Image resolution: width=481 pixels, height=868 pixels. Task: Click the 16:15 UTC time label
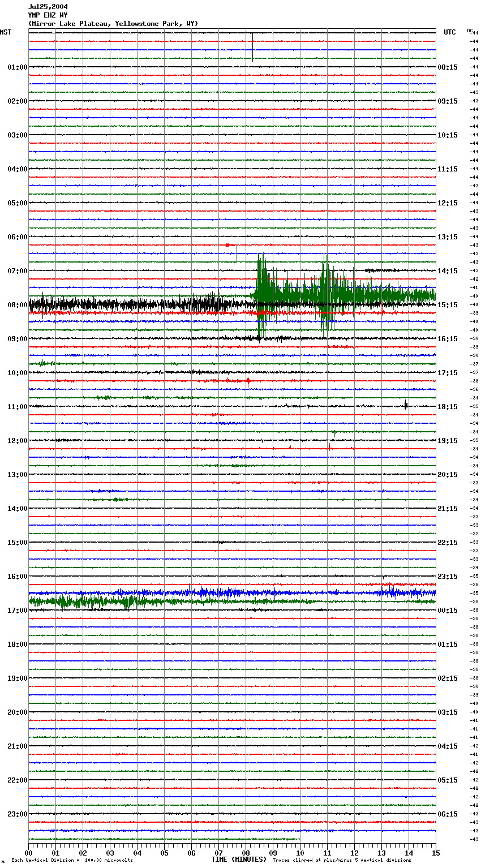coord(448,339)
